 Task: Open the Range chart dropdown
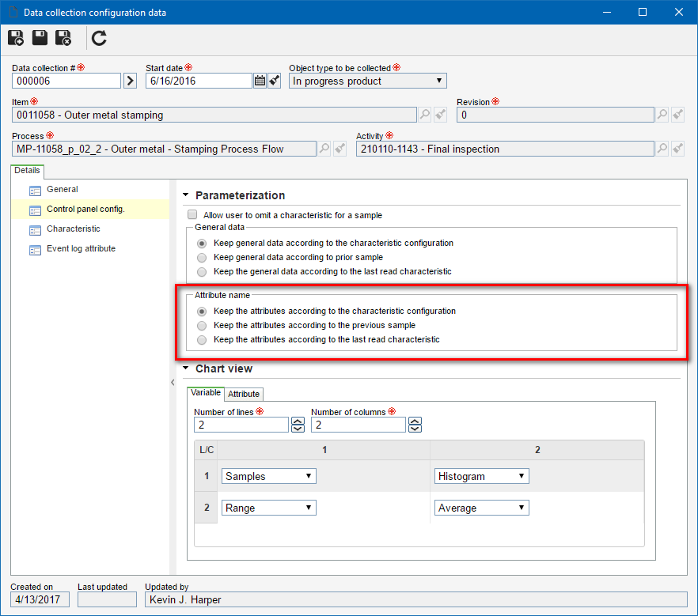[269, 508]
